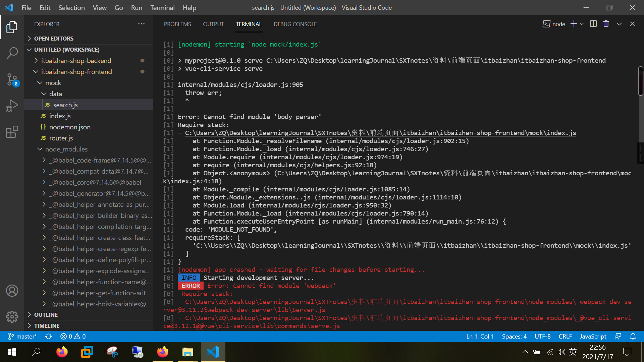Expand the TIMELINE section

[x=89, y=326]
